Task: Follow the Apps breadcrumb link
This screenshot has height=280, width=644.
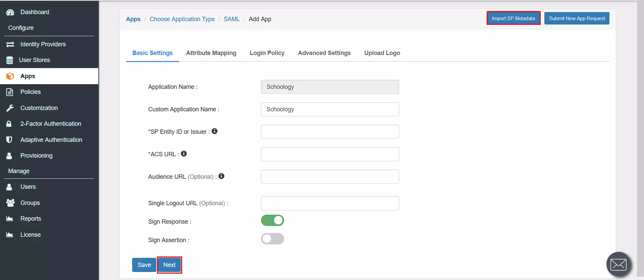Action: tap(133, 19)
